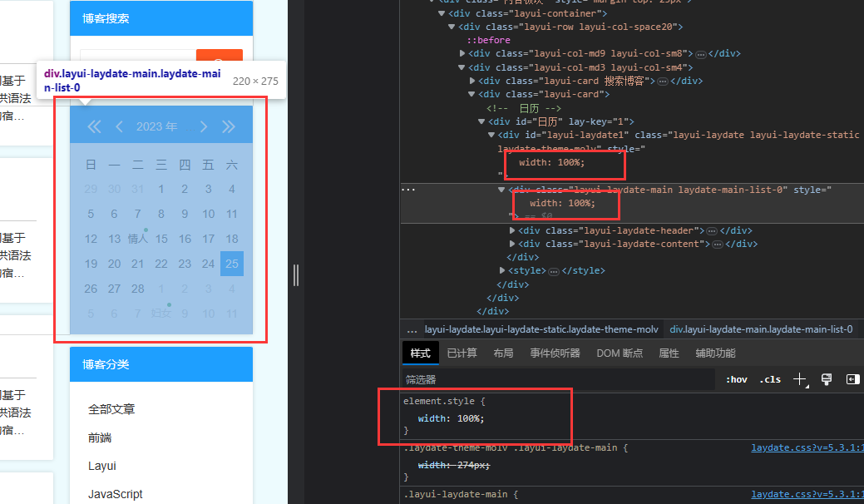Click element.style width: 100% value

[471, 418]
